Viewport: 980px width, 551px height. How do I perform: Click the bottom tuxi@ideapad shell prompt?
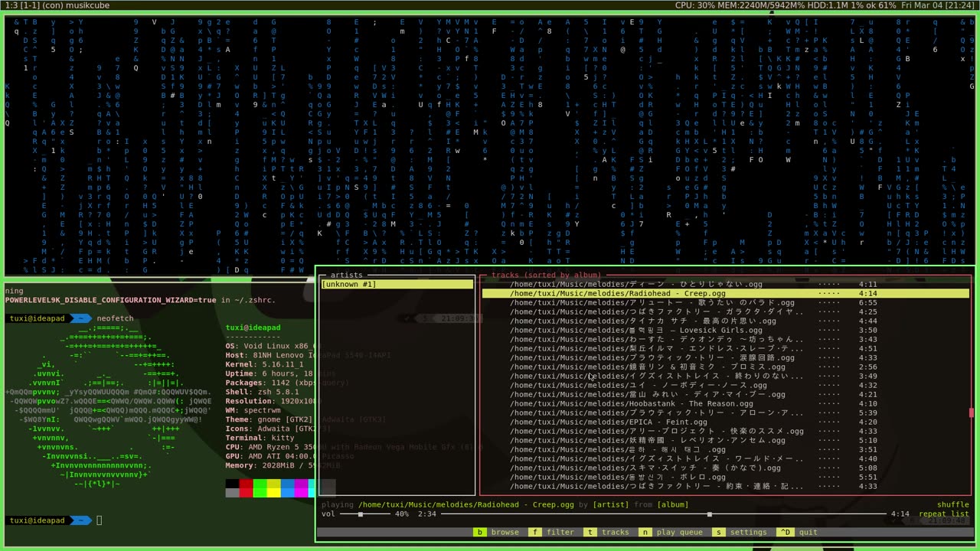coord(50,520)
